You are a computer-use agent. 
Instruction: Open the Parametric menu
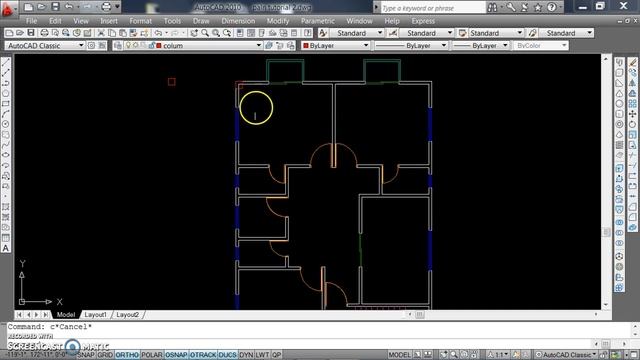[318, 21]
